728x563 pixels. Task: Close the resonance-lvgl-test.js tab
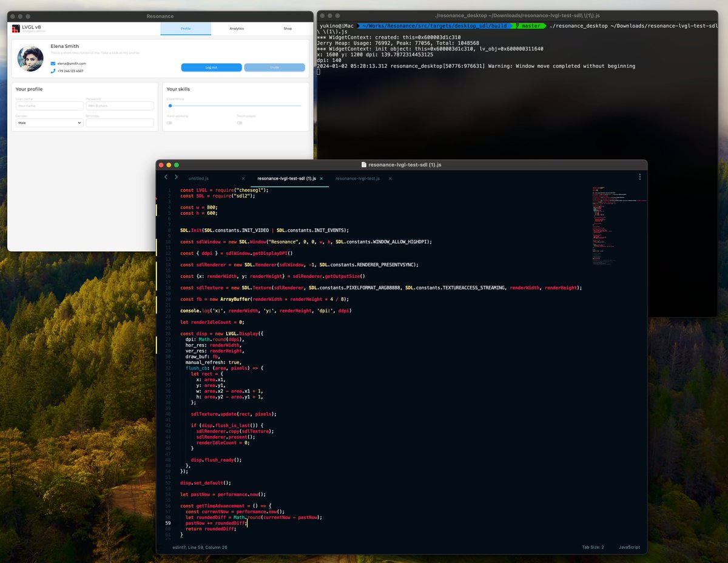(390, 177)
